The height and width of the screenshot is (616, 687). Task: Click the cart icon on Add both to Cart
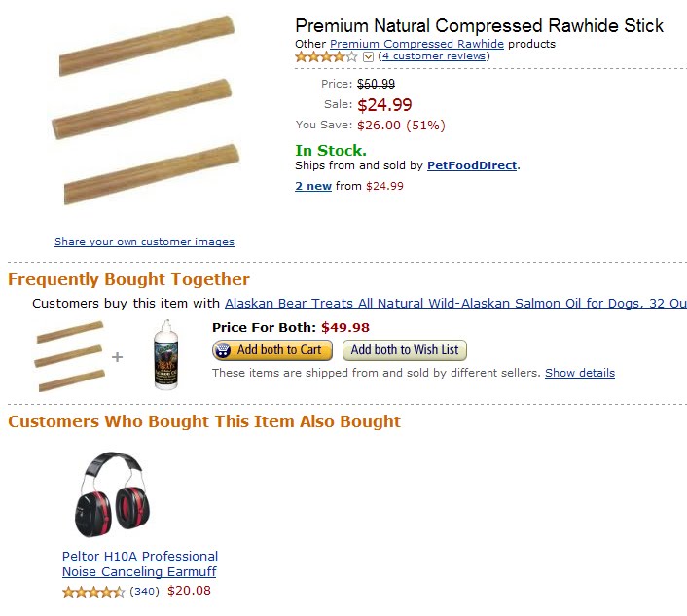pos(224,350)
